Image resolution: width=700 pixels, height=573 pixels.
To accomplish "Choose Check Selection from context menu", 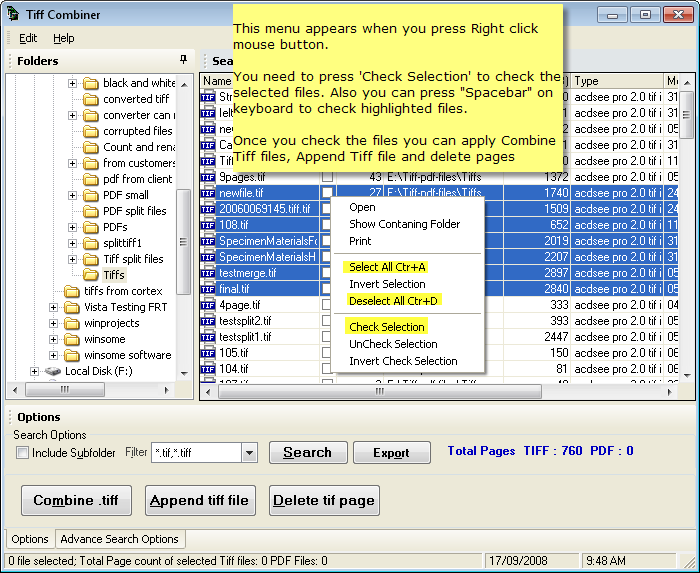I will (x=387, y=327).
